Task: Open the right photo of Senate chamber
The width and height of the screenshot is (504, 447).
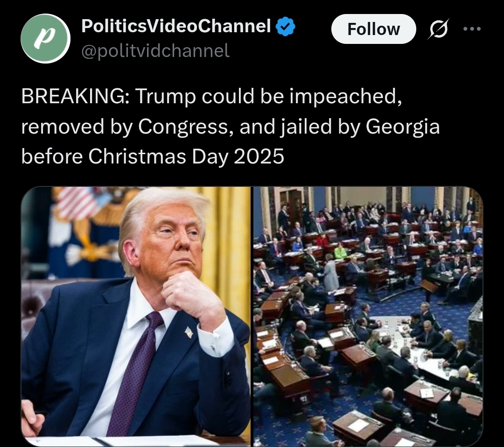Action: (368, 316)
